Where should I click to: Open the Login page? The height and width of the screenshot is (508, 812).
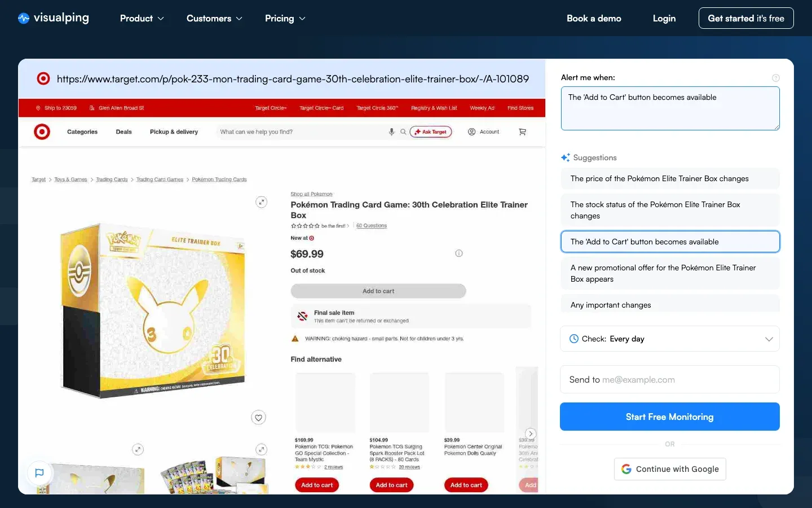tap(664, 18)
